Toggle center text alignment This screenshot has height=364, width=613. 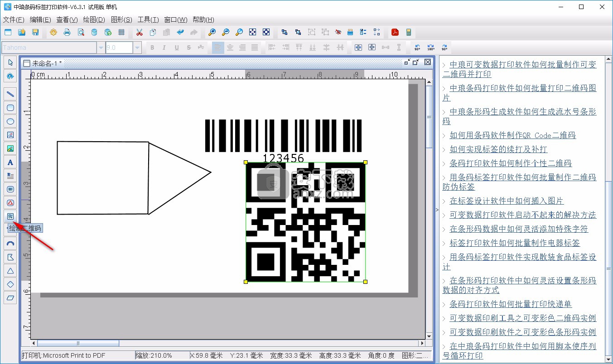(x=230, y=48)
